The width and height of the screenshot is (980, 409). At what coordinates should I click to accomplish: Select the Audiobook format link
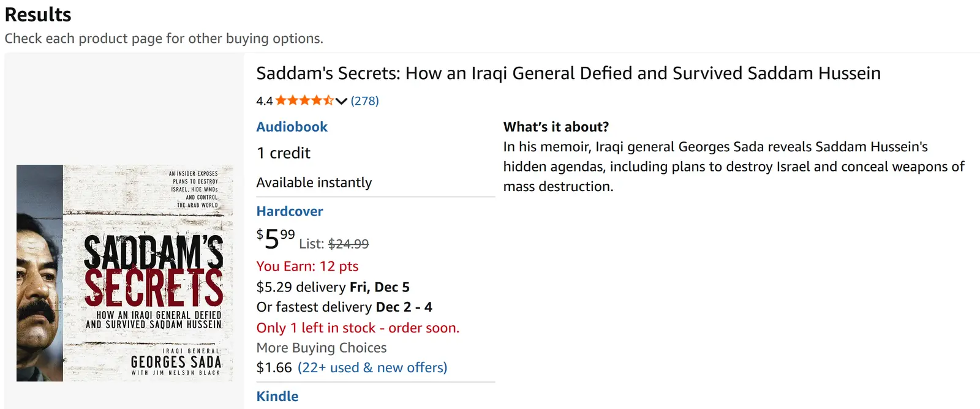(x=292, y=127)
